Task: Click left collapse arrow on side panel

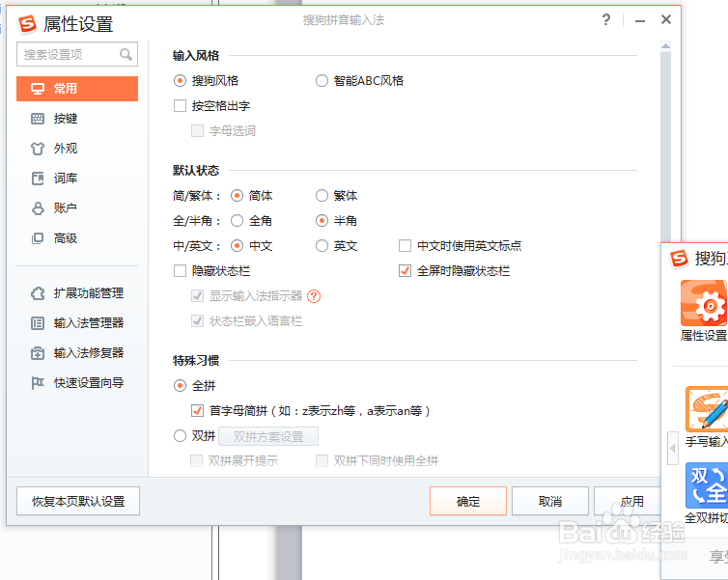Action: [x=673, y=448]
